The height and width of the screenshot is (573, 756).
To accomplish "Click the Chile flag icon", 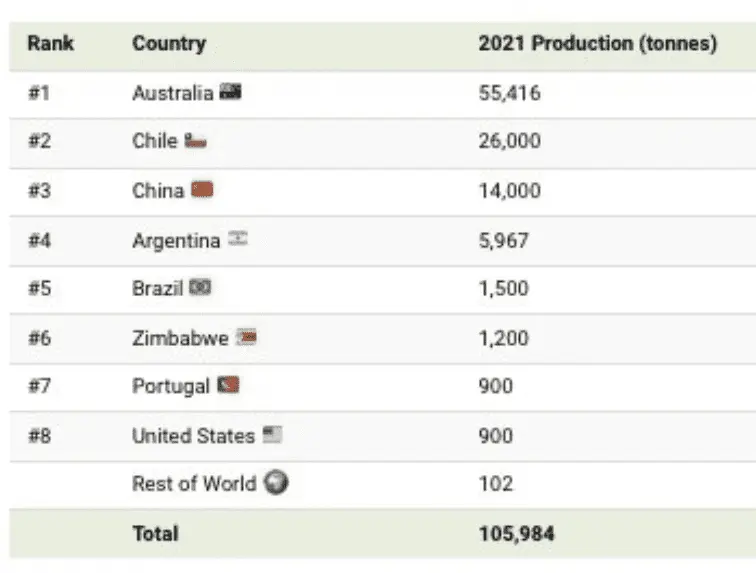I will [x=195, y=141].
